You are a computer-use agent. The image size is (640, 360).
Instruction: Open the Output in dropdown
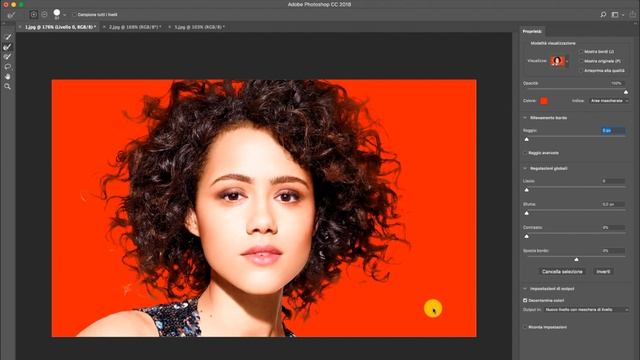coord(586,310)
